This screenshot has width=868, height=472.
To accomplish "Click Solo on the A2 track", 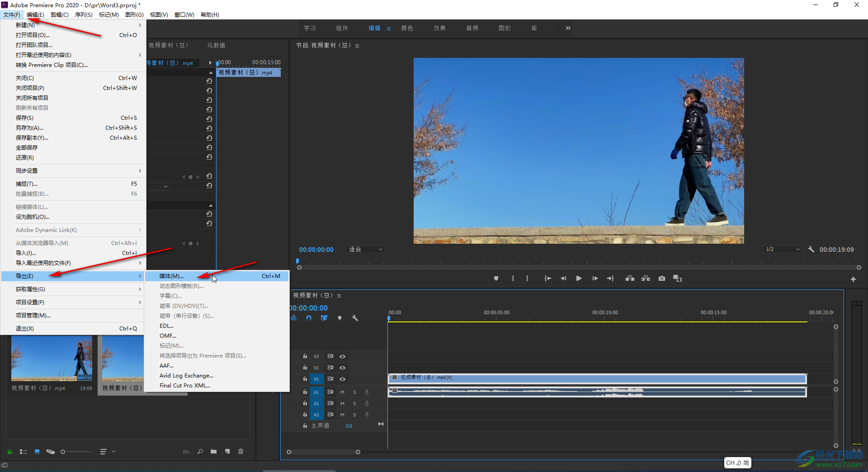I will point(354,403).
